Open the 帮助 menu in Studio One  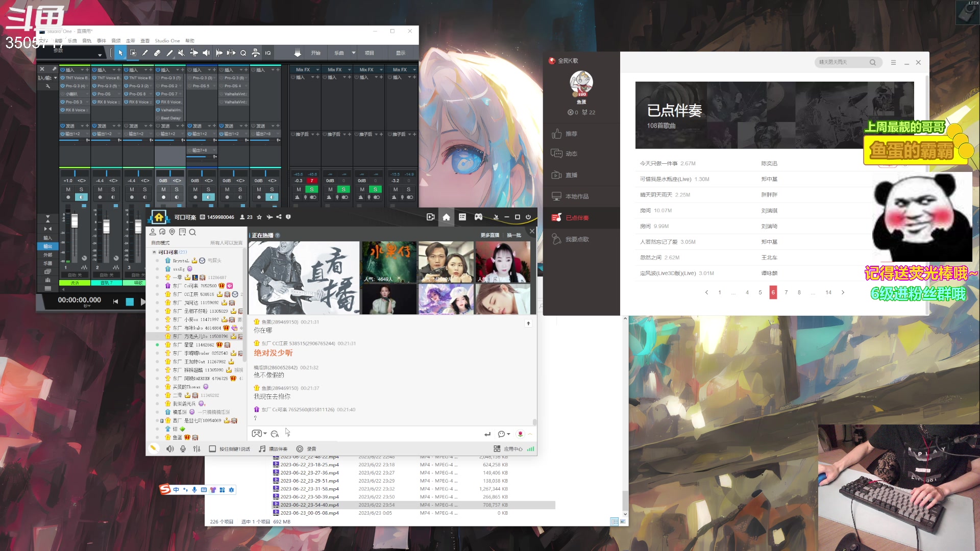click(190, 41)
